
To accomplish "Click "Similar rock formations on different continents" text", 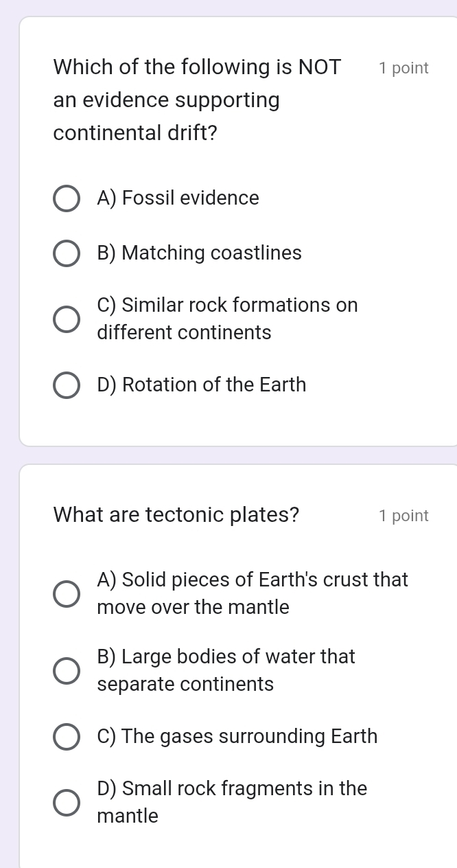I will [x=227, y=319].
